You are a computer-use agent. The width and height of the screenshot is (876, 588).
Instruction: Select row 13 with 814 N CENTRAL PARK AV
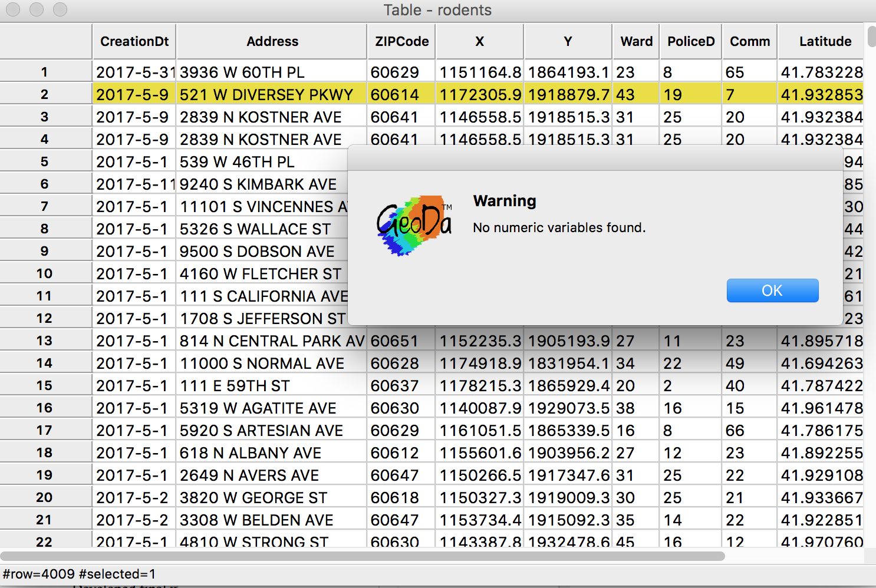pyautogui.click(x=45, y=341)
